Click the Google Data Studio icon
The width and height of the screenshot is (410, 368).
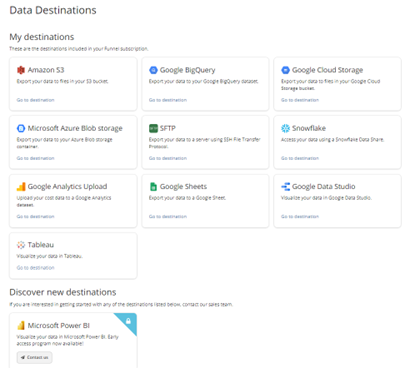[285, 187]
